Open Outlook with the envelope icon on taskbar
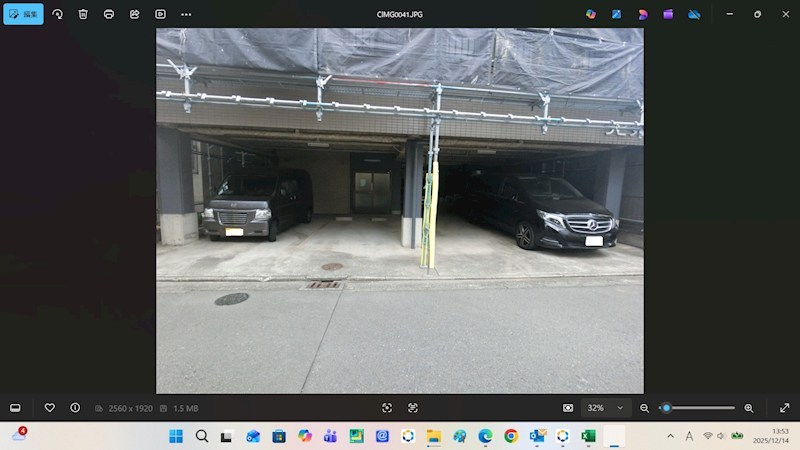Image resolution: width=800 pixels, height=450 pixels. point(537,436)
